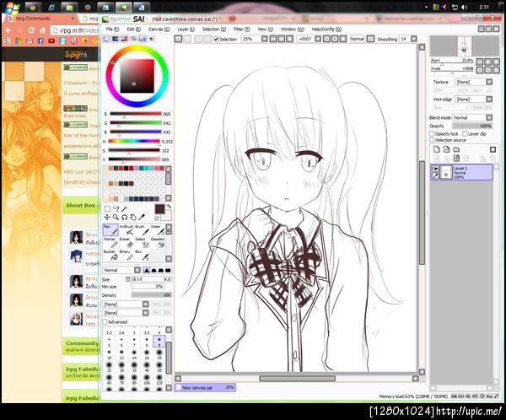506x420 pixels.
Task: Open the Wet edge dropdown
Action: pyautogui.click(x=473, y=100)
